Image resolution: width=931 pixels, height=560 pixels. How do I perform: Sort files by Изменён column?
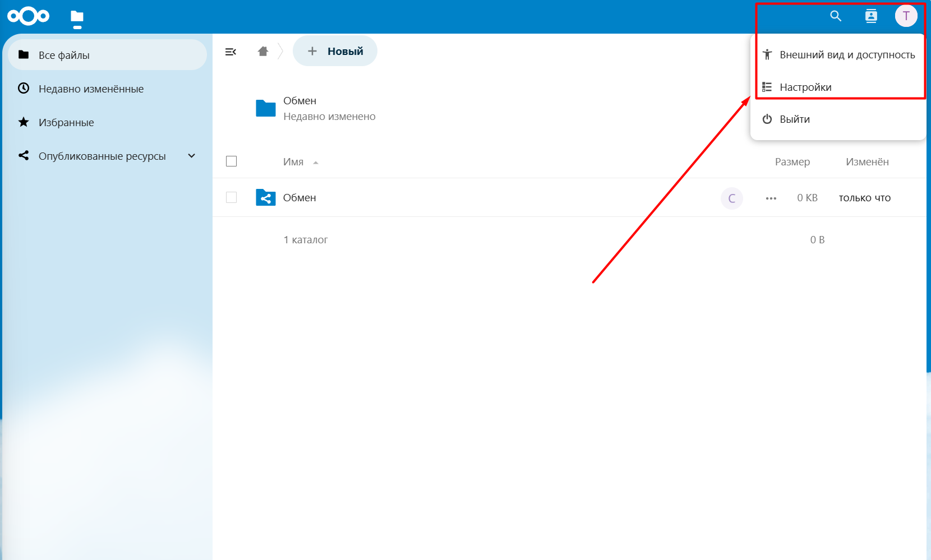point(867,162)
